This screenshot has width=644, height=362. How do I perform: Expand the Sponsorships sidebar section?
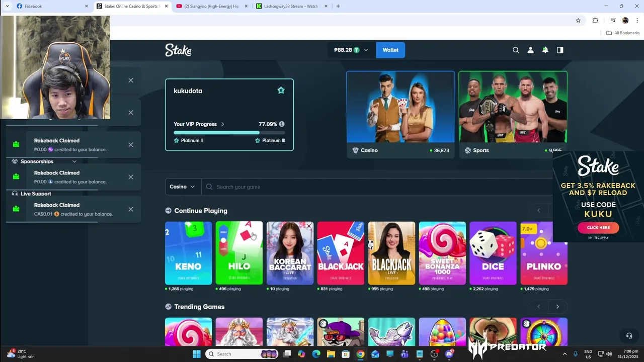click(74, 161)
